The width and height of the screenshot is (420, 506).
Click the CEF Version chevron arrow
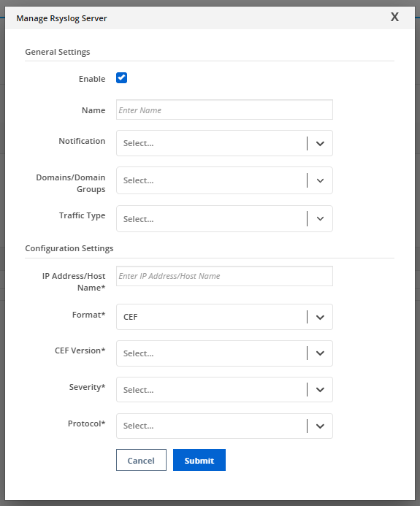[320, 353]
